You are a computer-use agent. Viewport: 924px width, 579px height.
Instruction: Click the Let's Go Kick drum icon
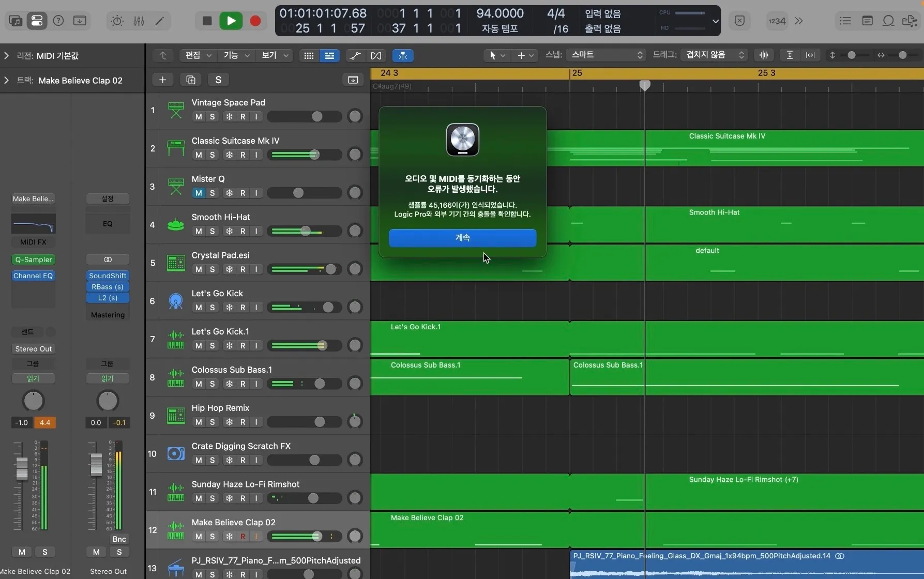pos(176,301)
